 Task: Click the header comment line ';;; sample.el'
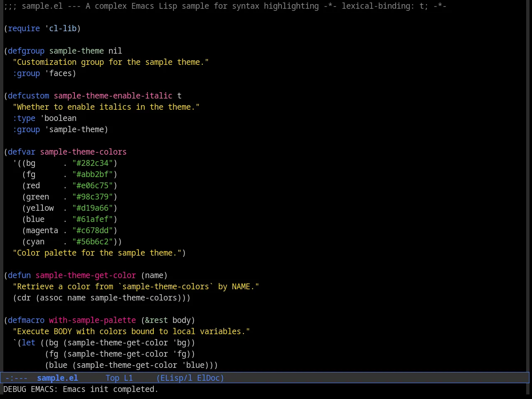click(x=225, y=6)
